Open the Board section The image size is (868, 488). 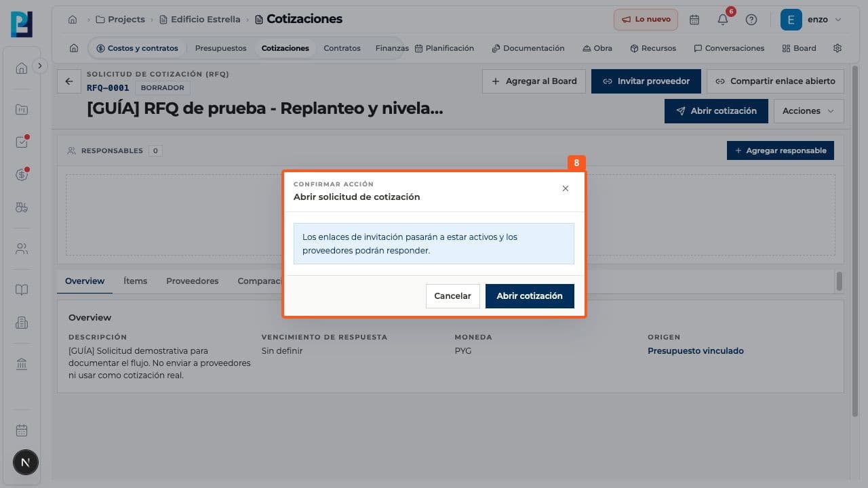pos(800,48)
